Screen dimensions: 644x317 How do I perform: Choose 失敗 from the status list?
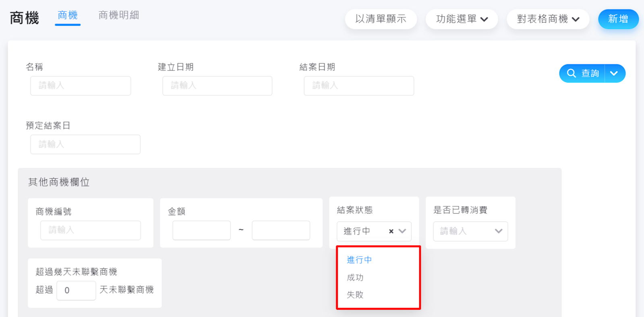click(355, 295)
